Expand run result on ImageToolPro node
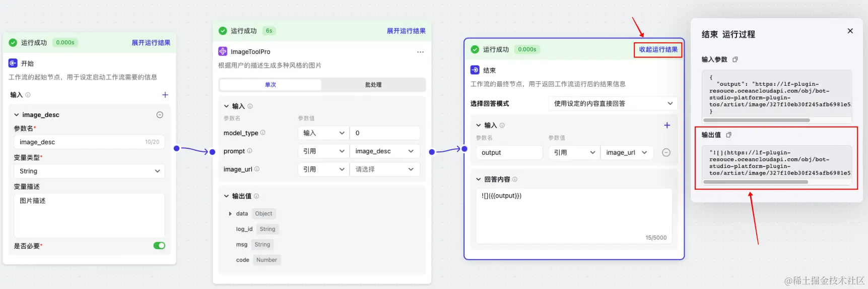This screenshot has height=289, width=868. [406, 31]
